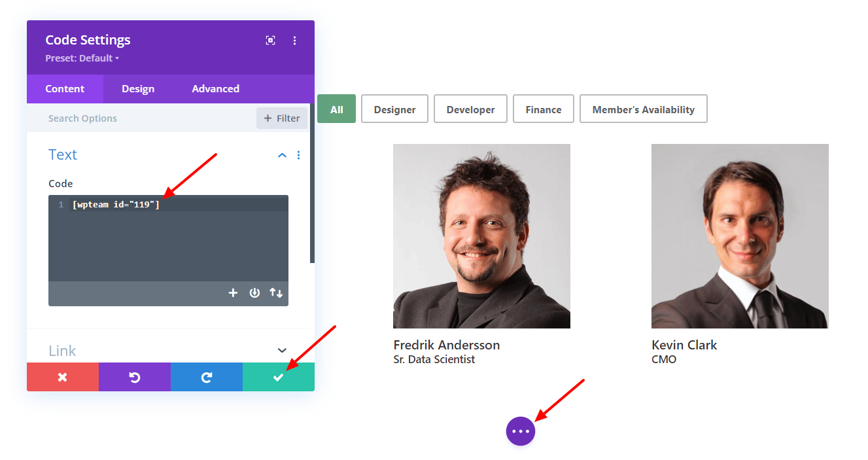This screenshot has width=868, height=460.
Task: Click the line number 1 in code editor
Action: point(61,205)
